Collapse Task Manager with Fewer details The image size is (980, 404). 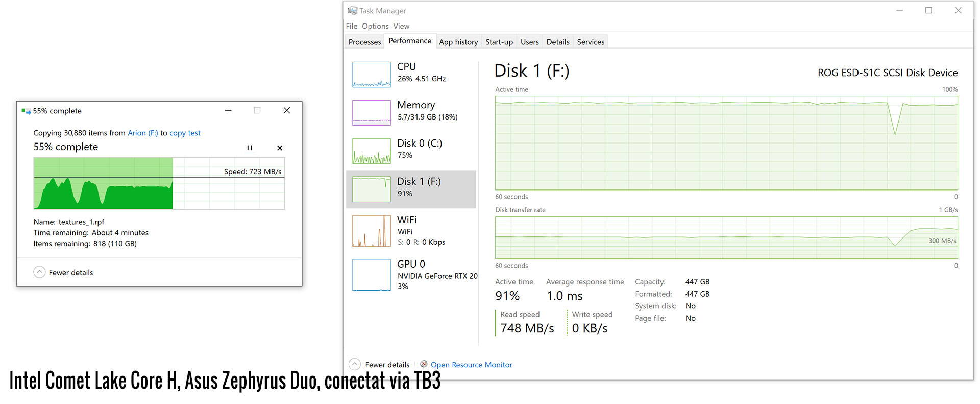point(355,364)
